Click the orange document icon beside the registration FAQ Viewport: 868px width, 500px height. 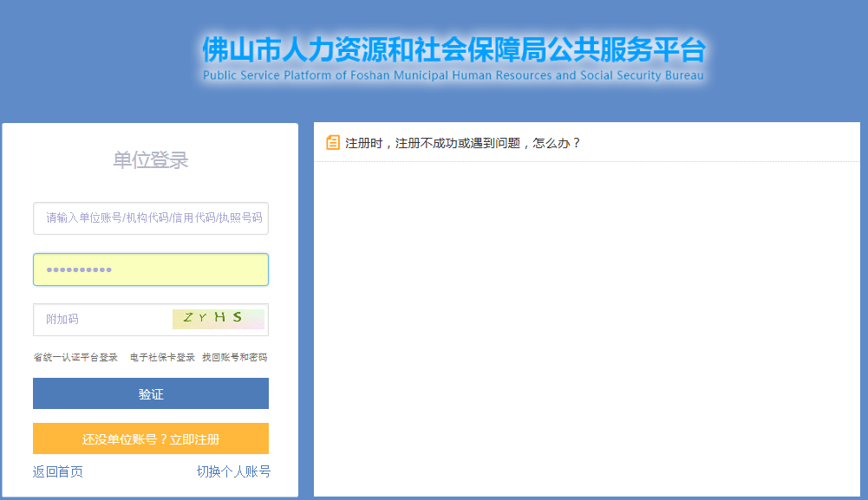point(333,143)
